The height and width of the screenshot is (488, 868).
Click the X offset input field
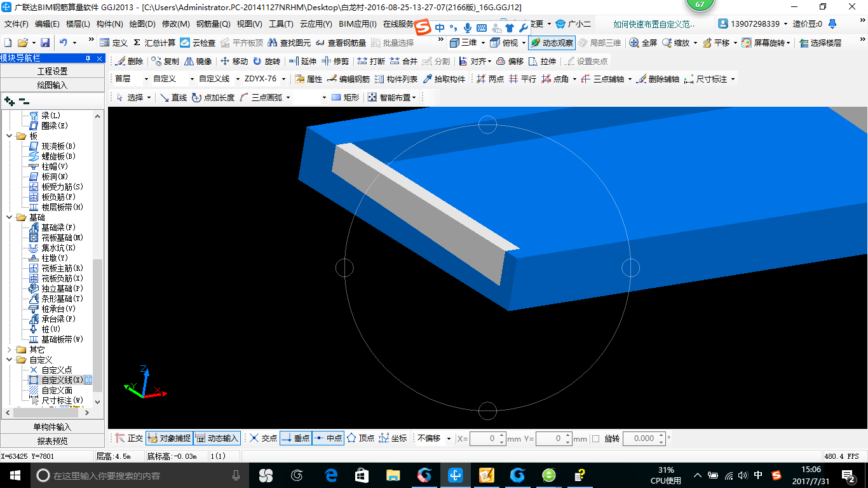tap(487, 438)
